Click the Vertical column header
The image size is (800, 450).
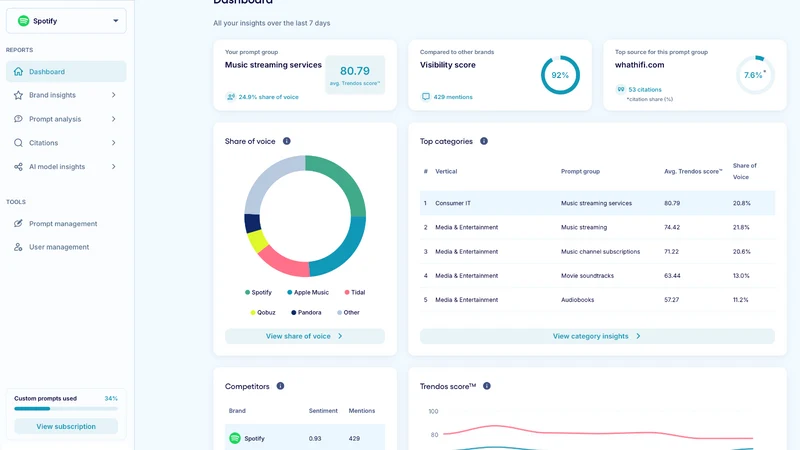(x=446, y=171)
